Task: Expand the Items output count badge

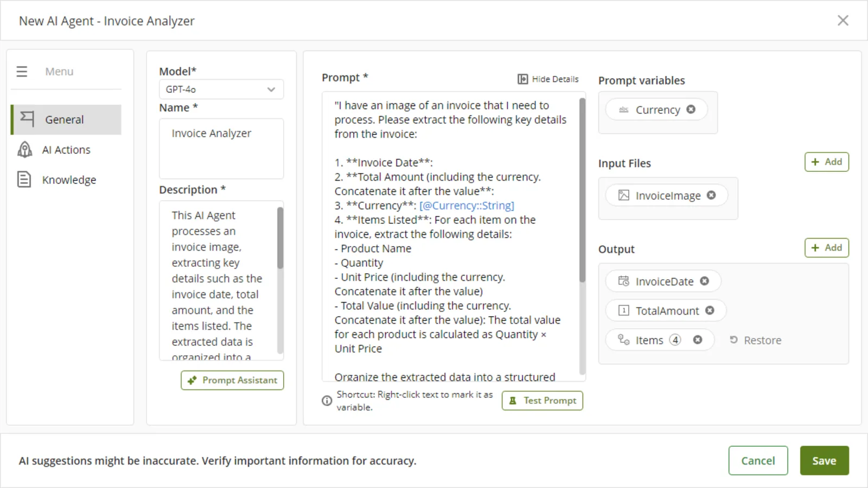Action: click(x=675, y=340)
